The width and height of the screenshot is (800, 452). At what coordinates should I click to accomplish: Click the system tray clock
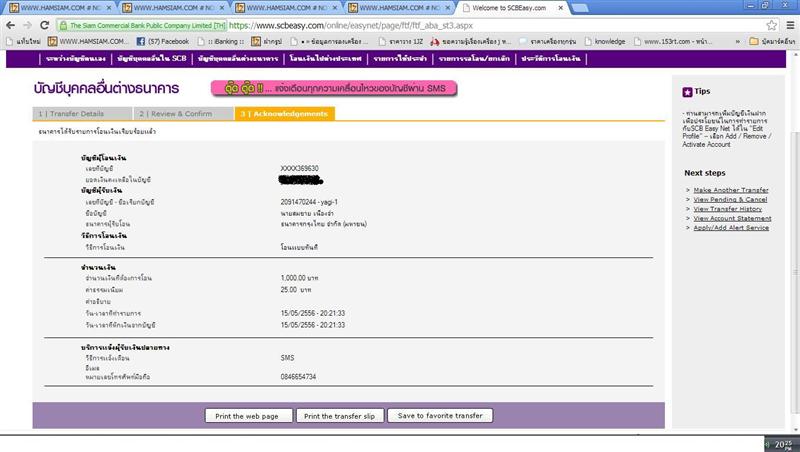[783, 444]
